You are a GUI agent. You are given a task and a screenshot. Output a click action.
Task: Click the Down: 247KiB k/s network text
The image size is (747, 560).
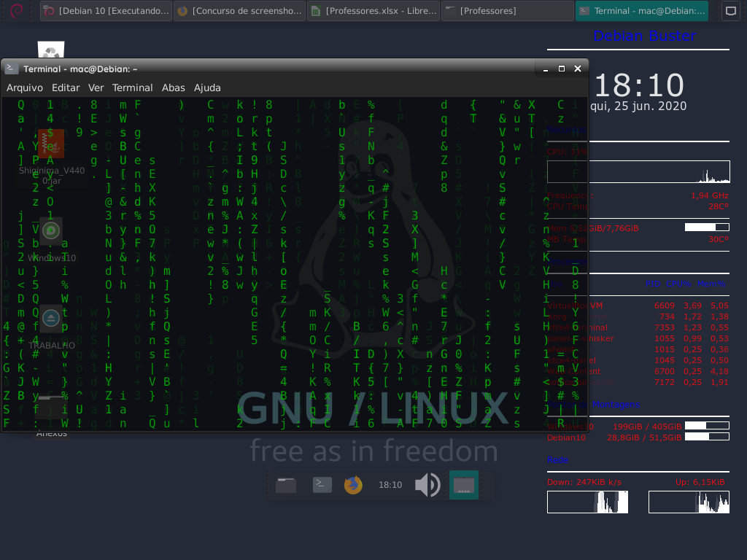(584, 482)
